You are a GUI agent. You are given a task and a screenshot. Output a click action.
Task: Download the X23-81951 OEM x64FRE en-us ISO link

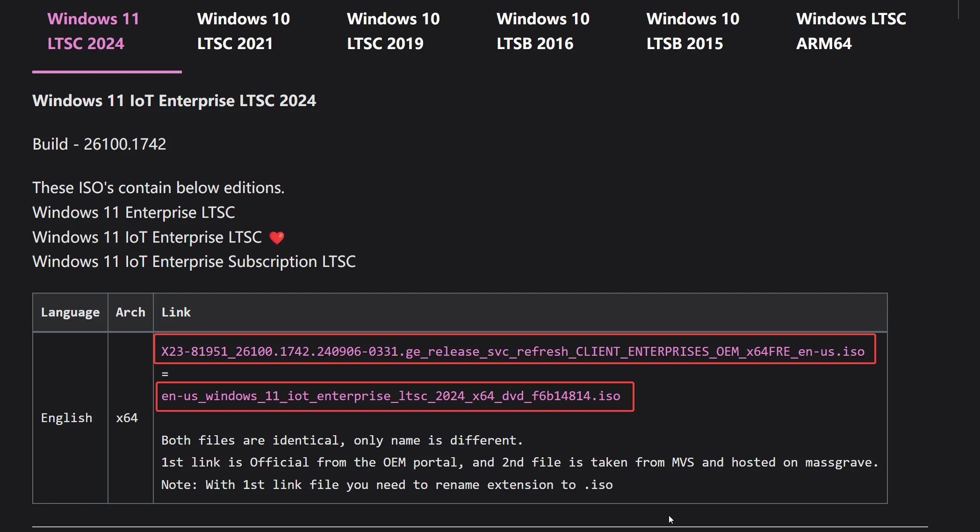coord(512,351)
